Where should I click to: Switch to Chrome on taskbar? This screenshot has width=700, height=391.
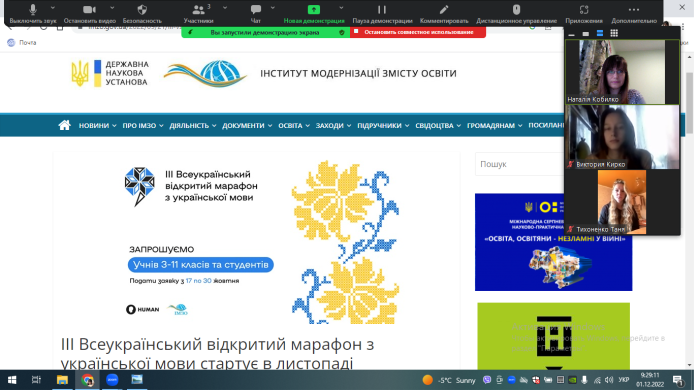(88, 380)
